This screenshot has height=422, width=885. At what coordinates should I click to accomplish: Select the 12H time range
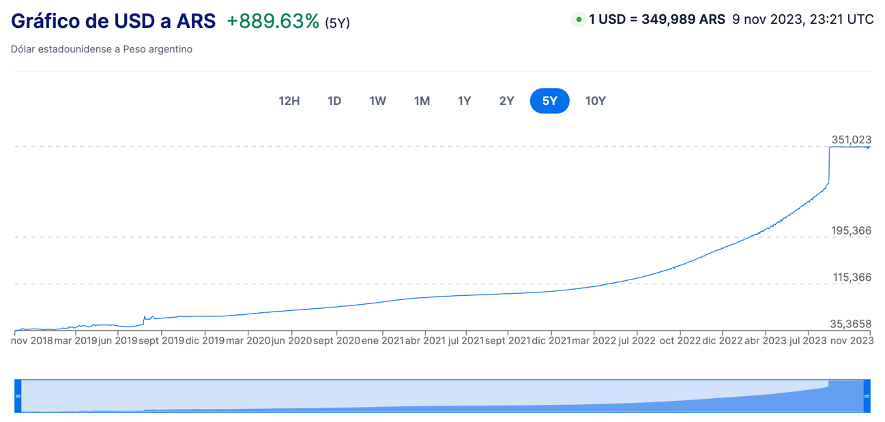(x=289, y=101)
